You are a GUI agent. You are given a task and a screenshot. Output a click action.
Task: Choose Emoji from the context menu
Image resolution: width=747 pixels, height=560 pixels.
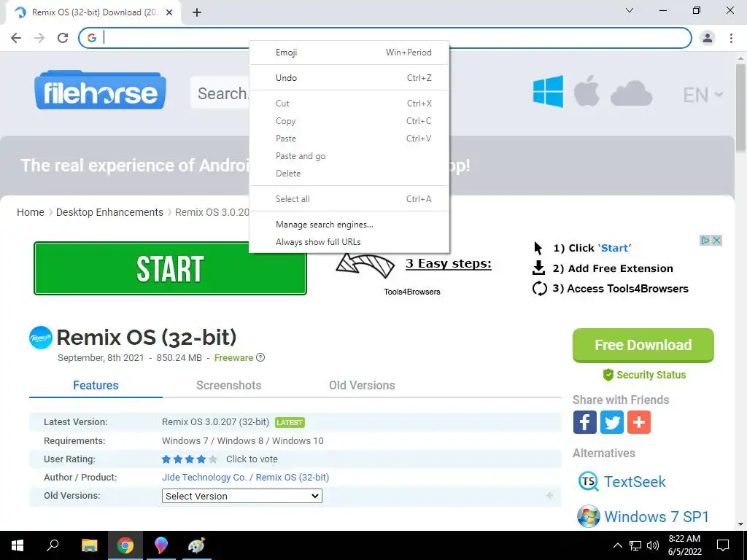pos(349,52)
